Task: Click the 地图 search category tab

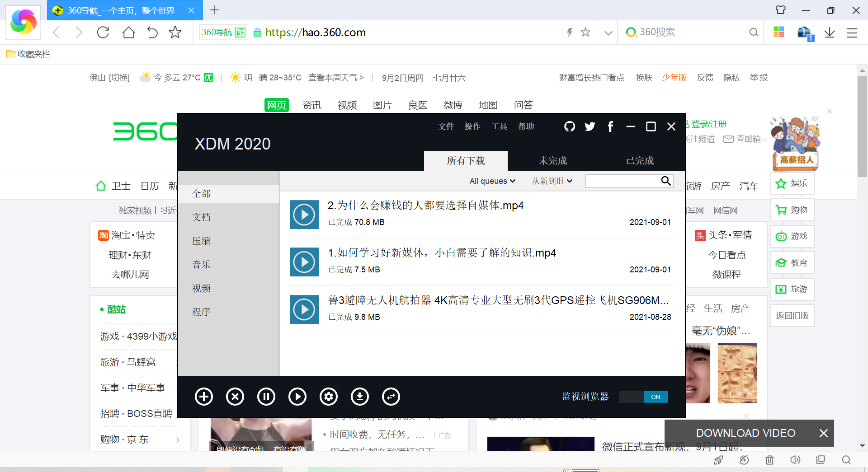Action: coord(488,105)
